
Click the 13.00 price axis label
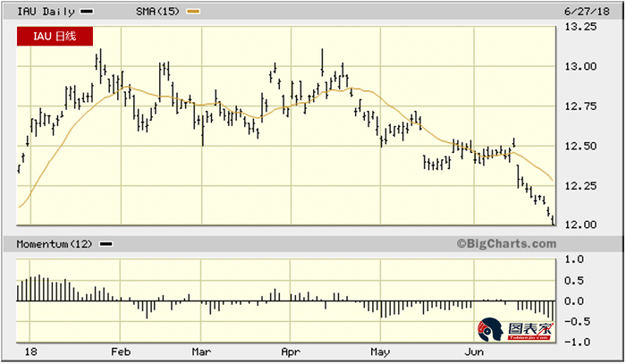[580, 66]
